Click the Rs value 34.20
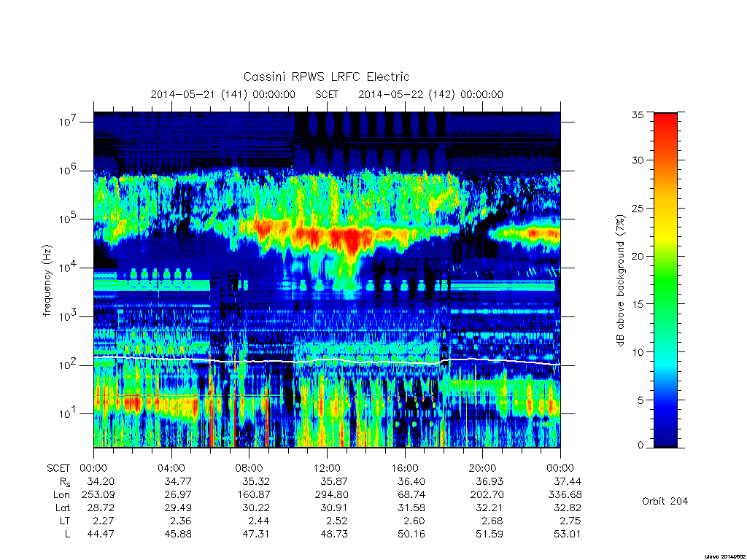Image resolution: width=747 pixels, height=560 pixels. click(x=101, y=482)
